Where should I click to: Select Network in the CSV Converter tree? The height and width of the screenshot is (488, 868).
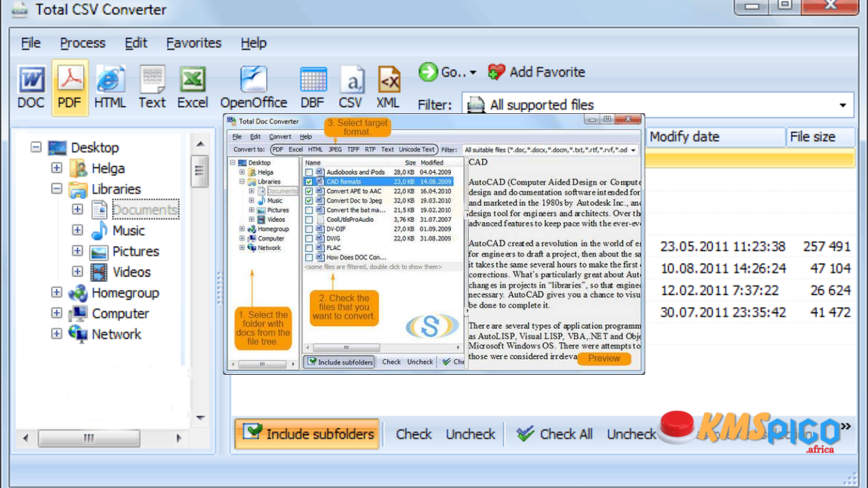116,334
